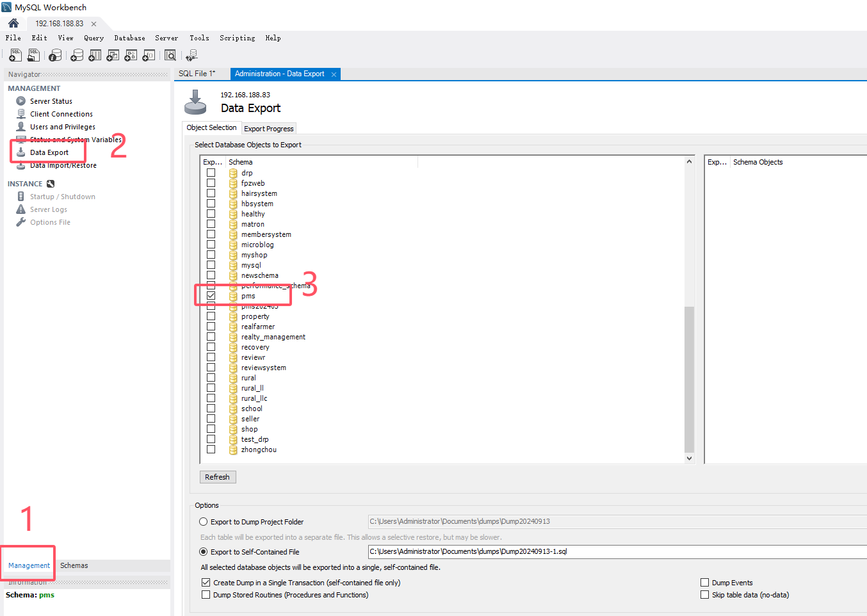The width and height of the screenshot is (867, 616).
Task: Open the Edit menu
Action: click(x=40, y=38)
